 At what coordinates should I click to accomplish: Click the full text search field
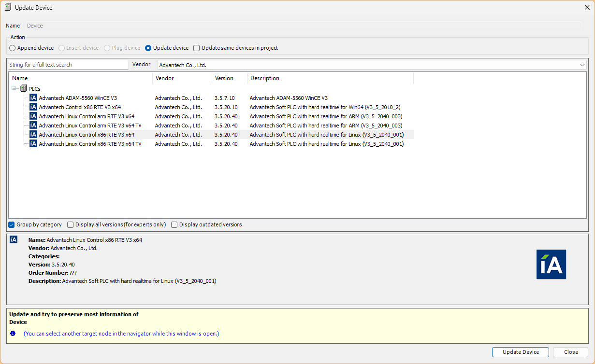point(68,65)
